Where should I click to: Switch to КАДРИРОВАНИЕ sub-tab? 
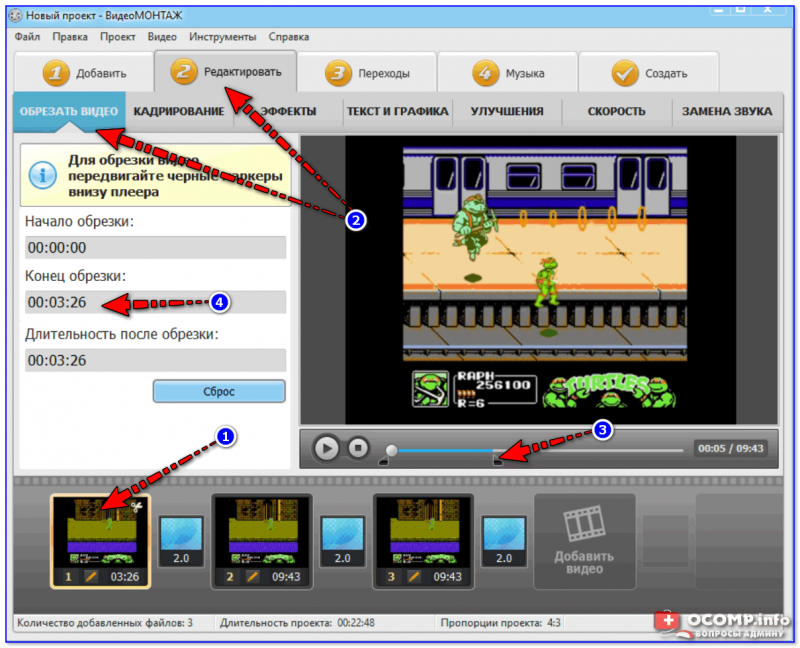click(x=179, y=111)
